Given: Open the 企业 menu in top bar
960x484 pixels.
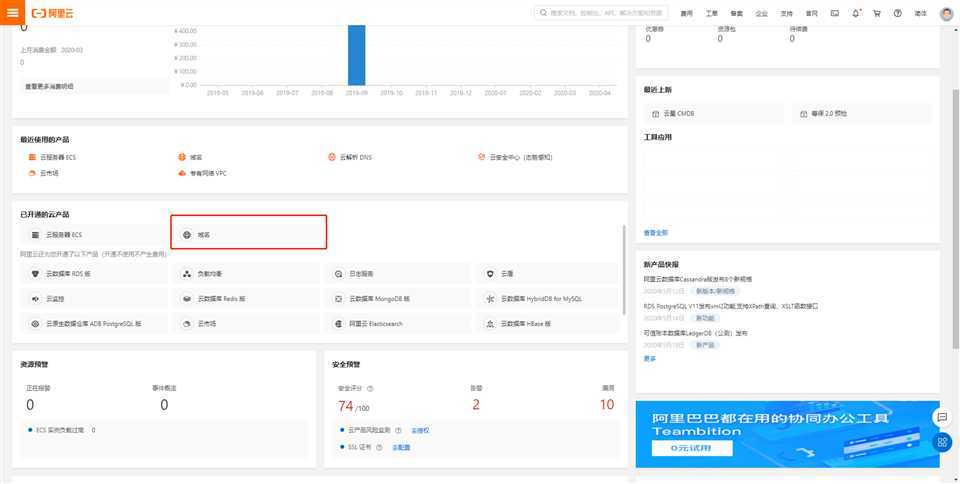Looking at the screenshot, I should [761, 13].
